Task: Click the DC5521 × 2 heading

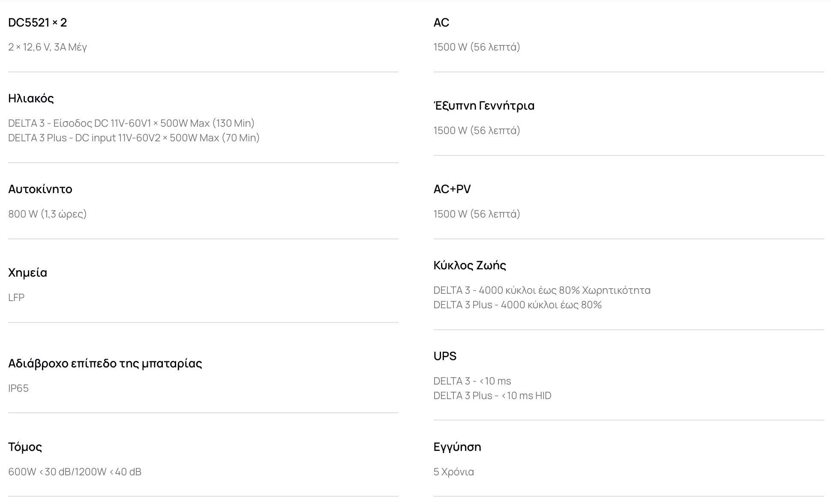Action: tap(38, 22)
